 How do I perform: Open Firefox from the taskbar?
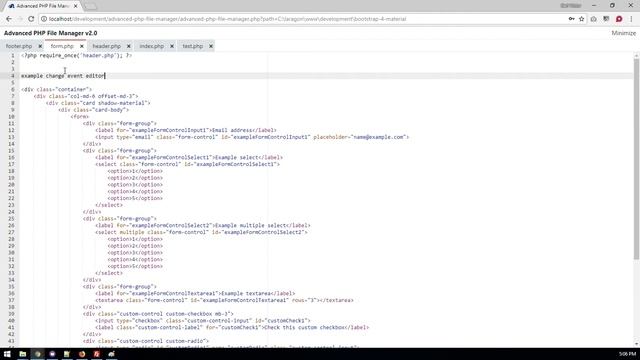click(82, 354)
